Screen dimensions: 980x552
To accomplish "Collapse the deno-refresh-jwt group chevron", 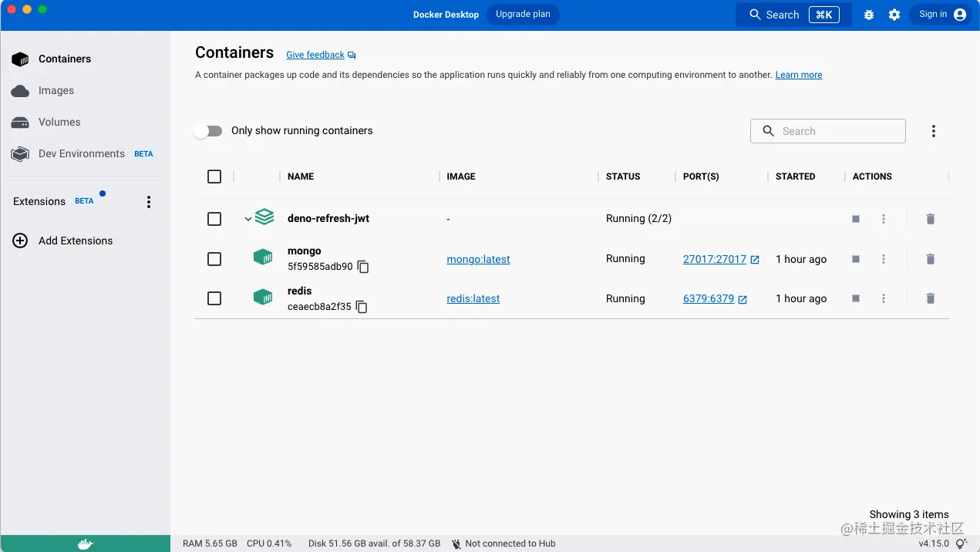I will 248,219.
